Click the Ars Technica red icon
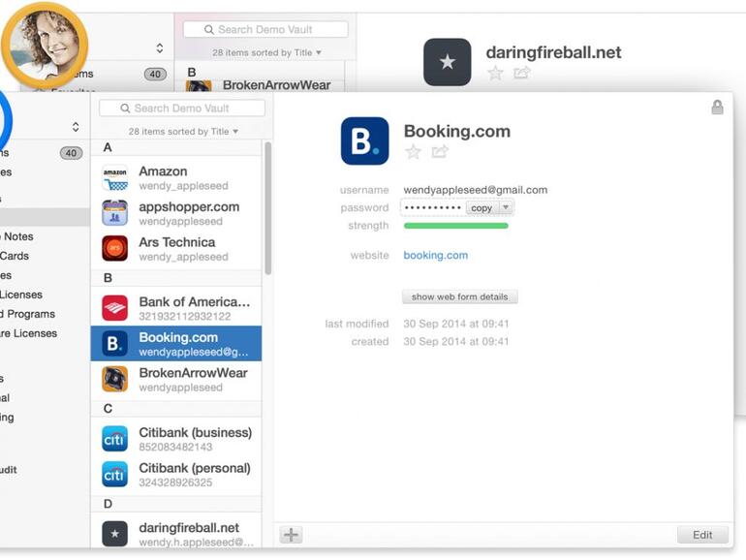The image size is (746, 560). 114,248
